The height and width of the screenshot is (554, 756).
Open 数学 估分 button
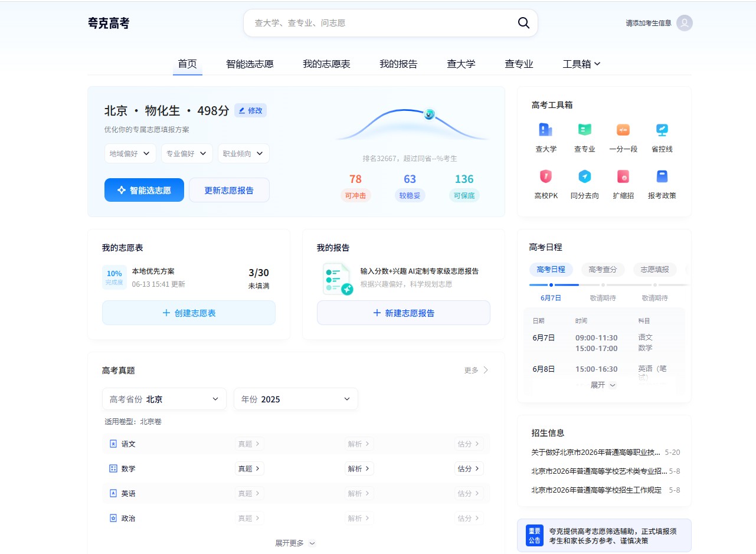469,468
